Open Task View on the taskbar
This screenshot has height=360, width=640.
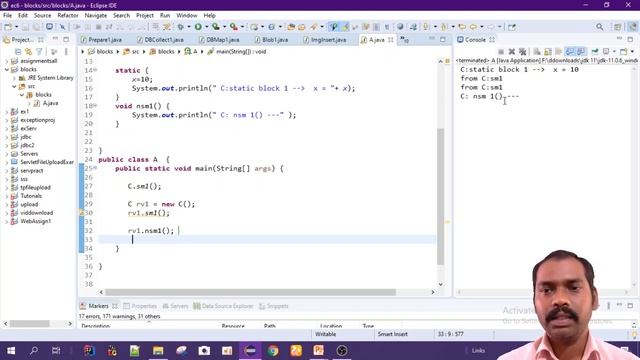click(56, 351)
